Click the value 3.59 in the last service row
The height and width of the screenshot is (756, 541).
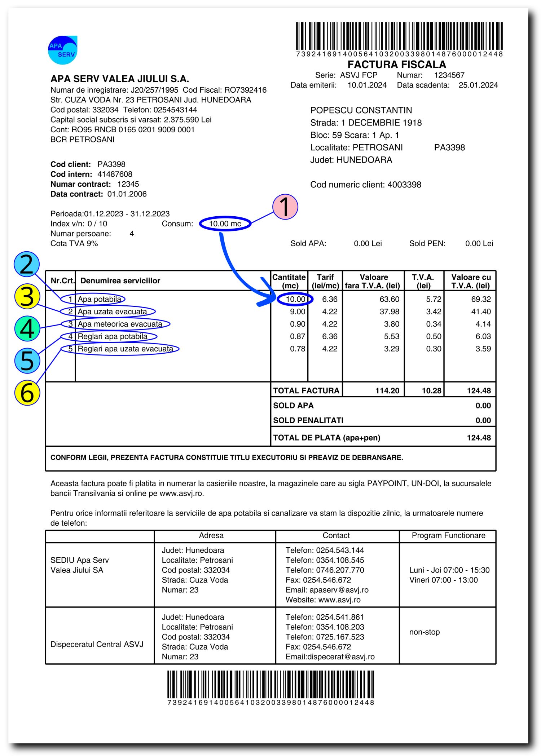tap(483, 349)
